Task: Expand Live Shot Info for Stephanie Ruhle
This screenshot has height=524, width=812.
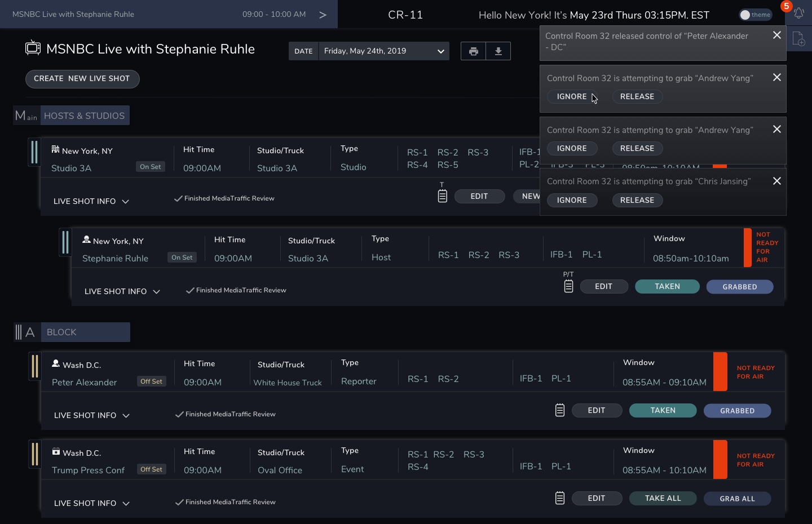Action: [x=122, y=291]
